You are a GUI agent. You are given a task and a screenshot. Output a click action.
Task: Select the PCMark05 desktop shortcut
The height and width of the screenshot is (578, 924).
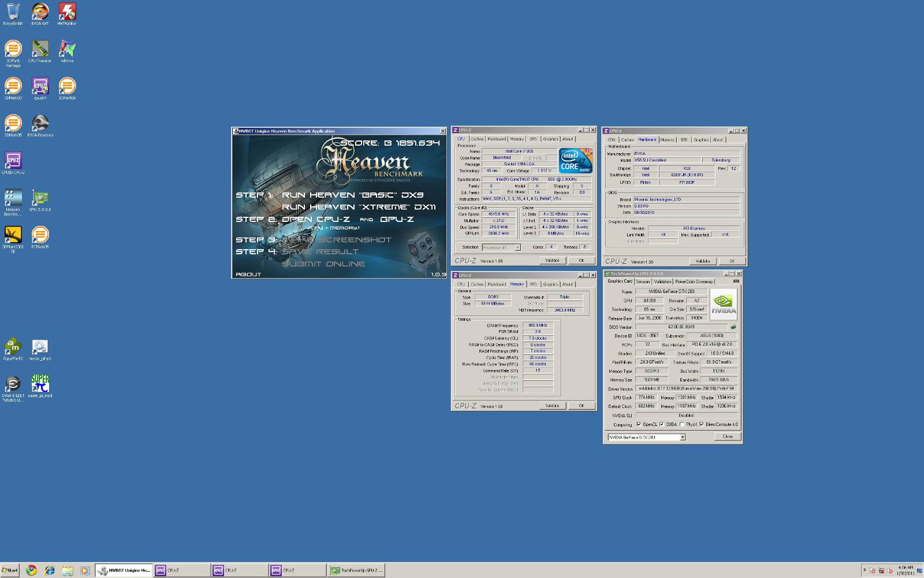pyautogui.click(x=40, y=237)
